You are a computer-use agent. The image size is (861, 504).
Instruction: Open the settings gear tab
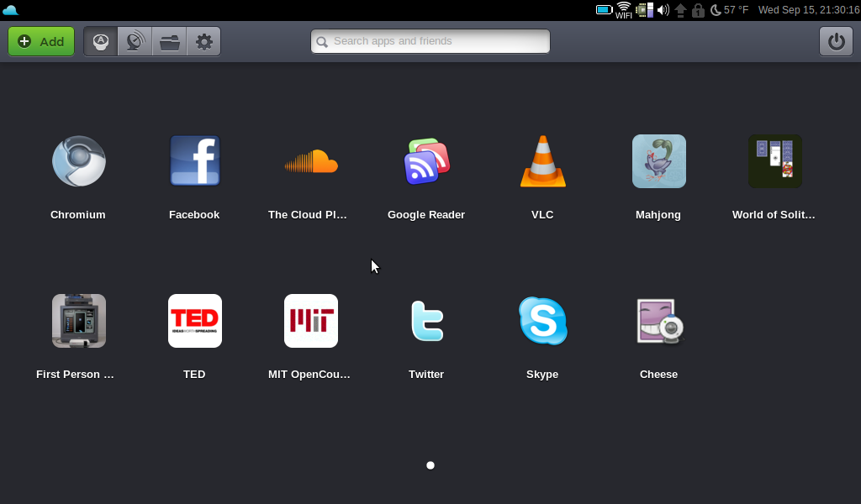(203, 41)
